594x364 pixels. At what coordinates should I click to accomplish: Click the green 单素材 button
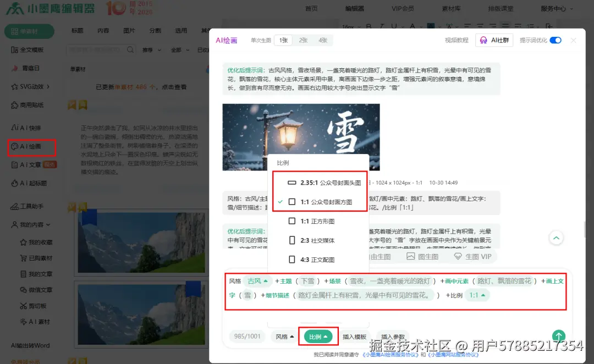[x=29, y=31]
